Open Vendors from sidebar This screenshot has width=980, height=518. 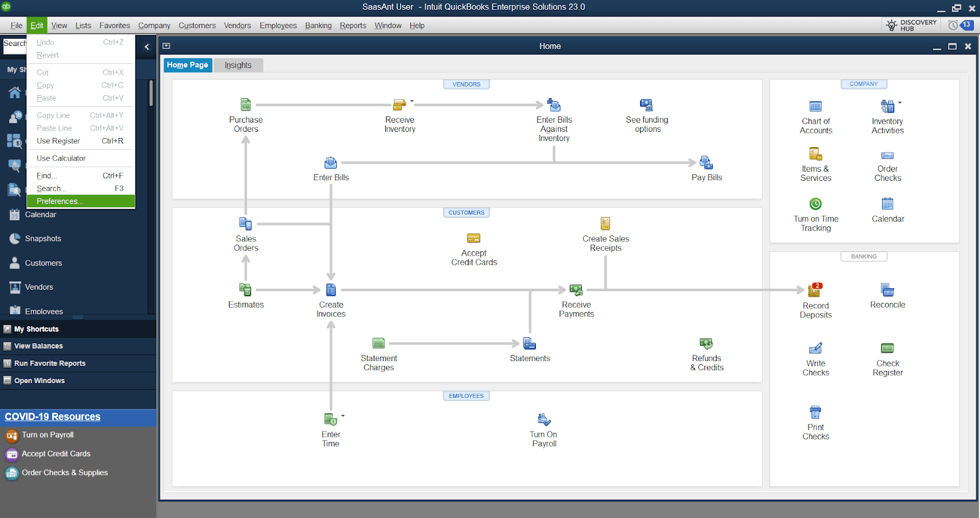(39, 288)
